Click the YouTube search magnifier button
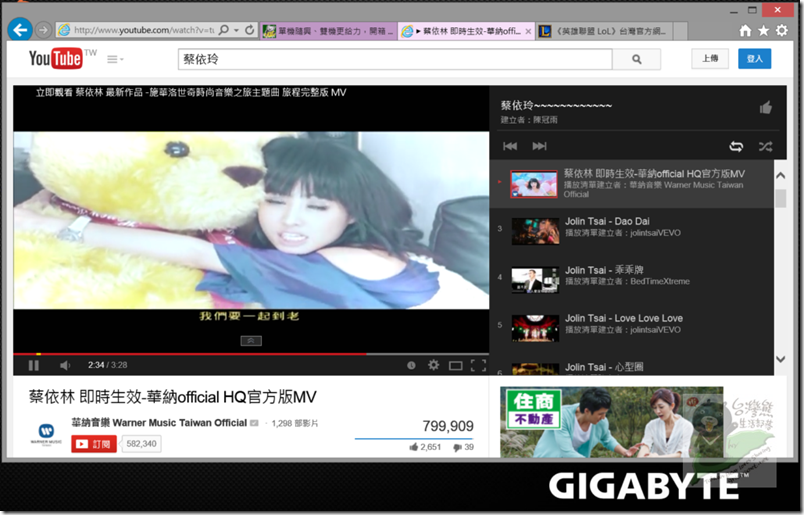Image resolution: width=804 pixels, height=515 pixels. [x=636, y=60]
